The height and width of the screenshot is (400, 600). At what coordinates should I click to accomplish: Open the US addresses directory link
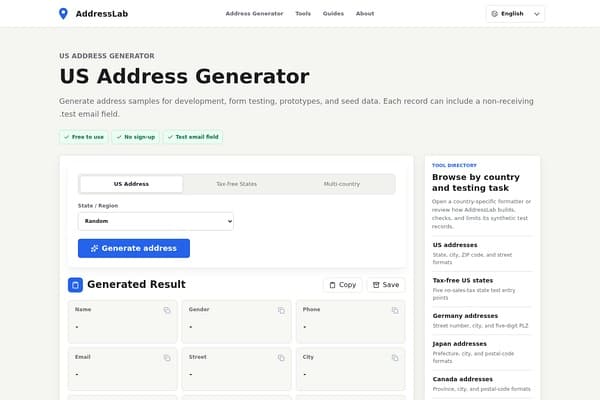pyautogui.click(x=482, y=253)
